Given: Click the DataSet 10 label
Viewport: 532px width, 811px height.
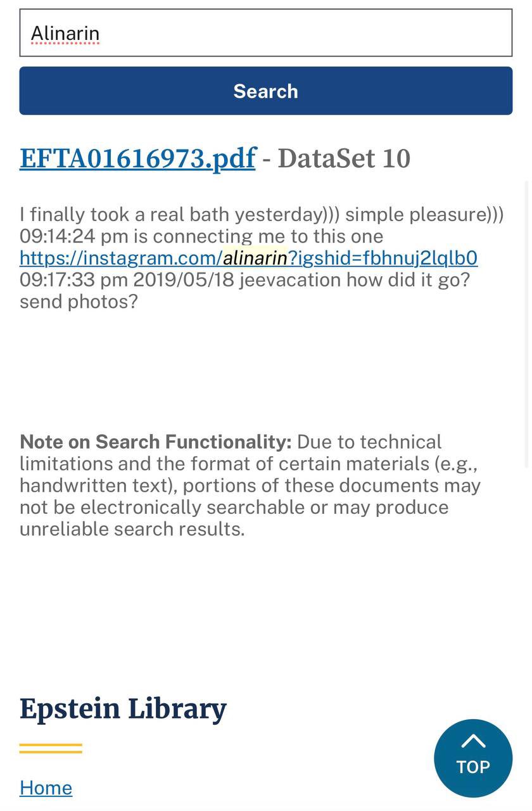Looking at the screenshot, I should 344,158.
